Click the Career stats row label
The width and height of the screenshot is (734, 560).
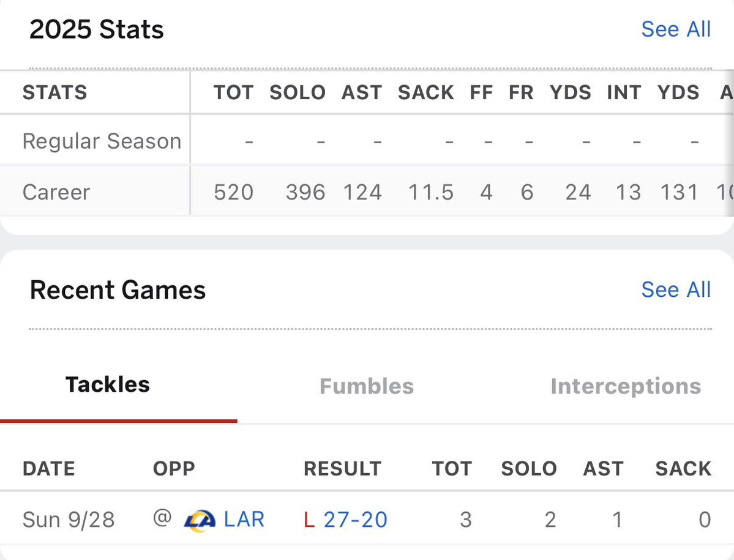(56, 192)
